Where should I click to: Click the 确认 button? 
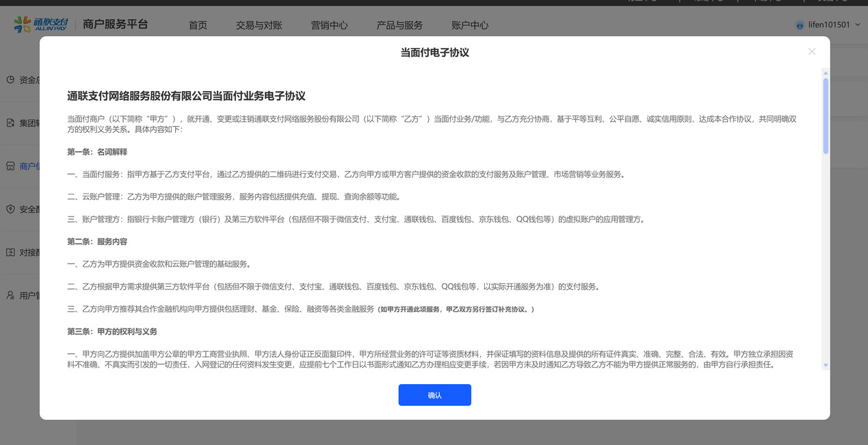point(435,395)
